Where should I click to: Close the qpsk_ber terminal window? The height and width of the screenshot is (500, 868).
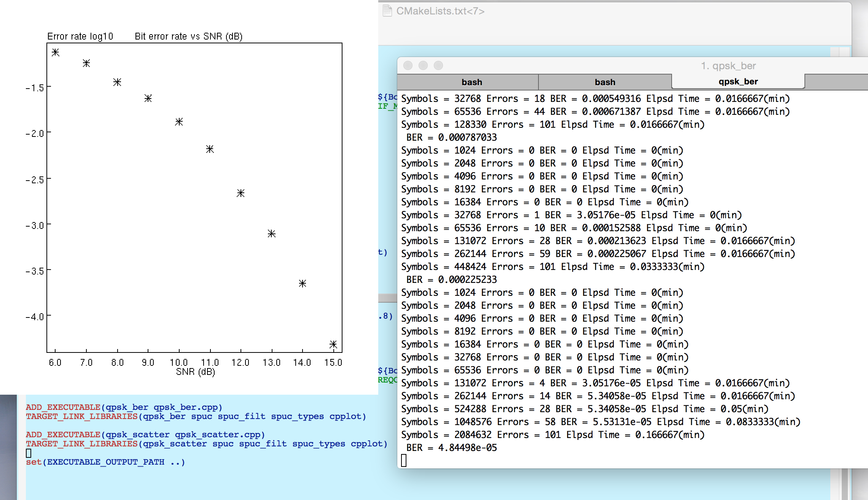[408, 65]
